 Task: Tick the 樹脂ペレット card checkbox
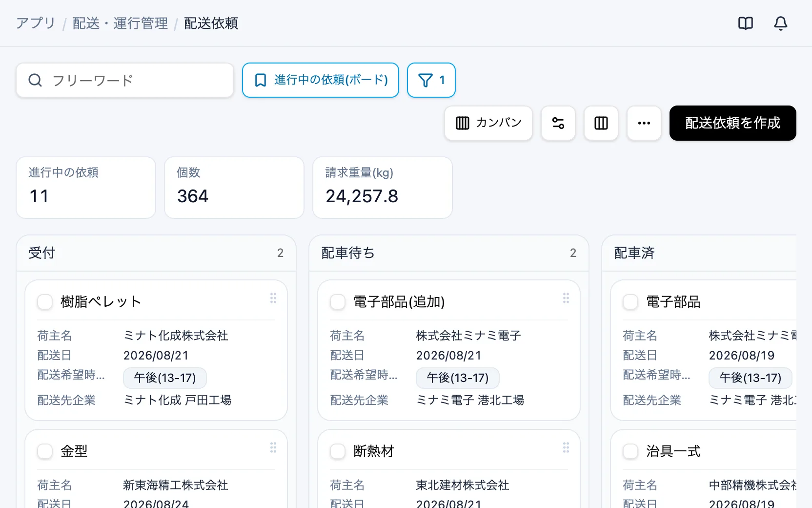(45, 302)
